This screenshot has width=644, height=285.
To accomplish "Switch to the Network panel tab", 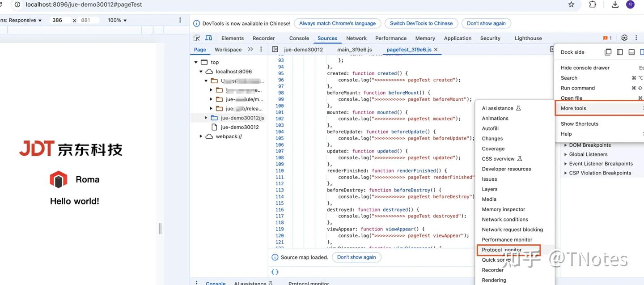I will 356,38.
